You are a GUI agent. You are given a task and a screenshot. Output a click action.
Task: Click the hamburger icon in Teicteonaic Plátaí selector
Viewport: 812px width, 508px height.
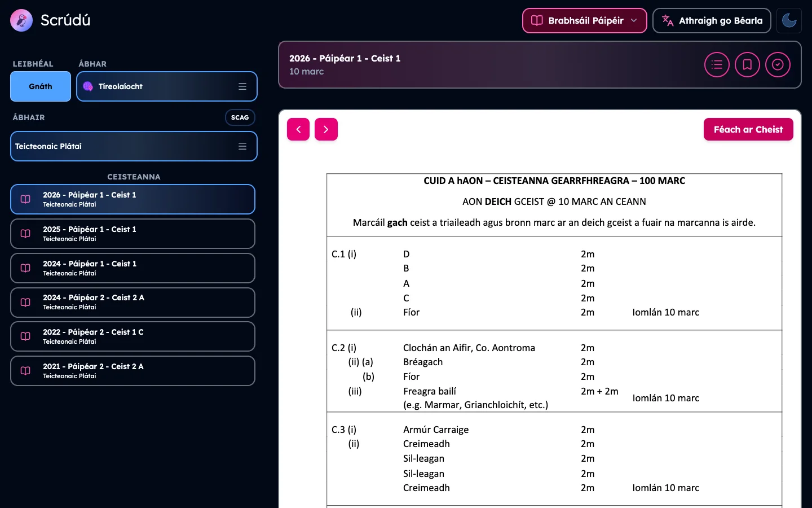click(x=242, y=146)
